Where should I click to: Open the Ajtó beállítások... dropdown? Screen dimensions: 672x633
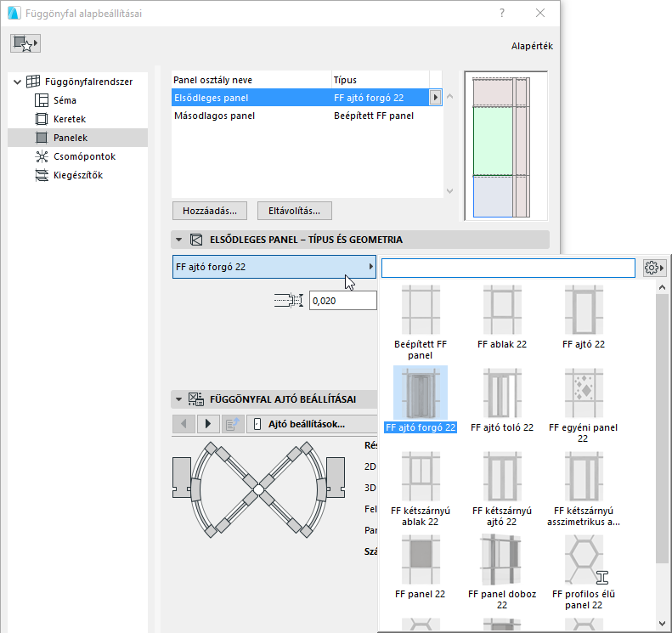point(312,424)
